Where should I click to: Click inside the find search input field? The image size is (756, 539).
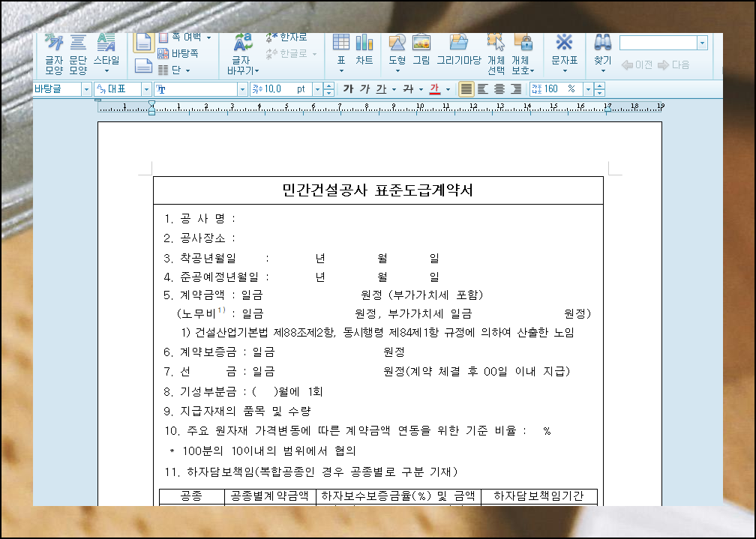[x=658, y=43]
